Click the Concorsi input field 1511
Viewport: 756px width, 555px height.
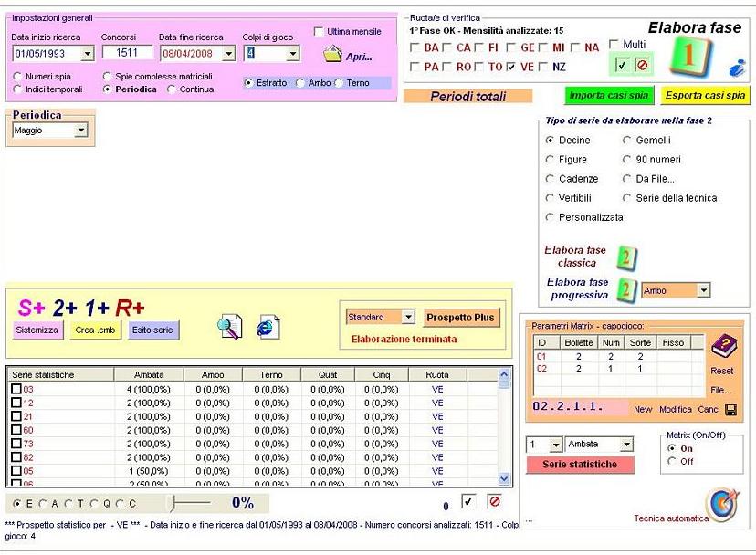(127, 53)
